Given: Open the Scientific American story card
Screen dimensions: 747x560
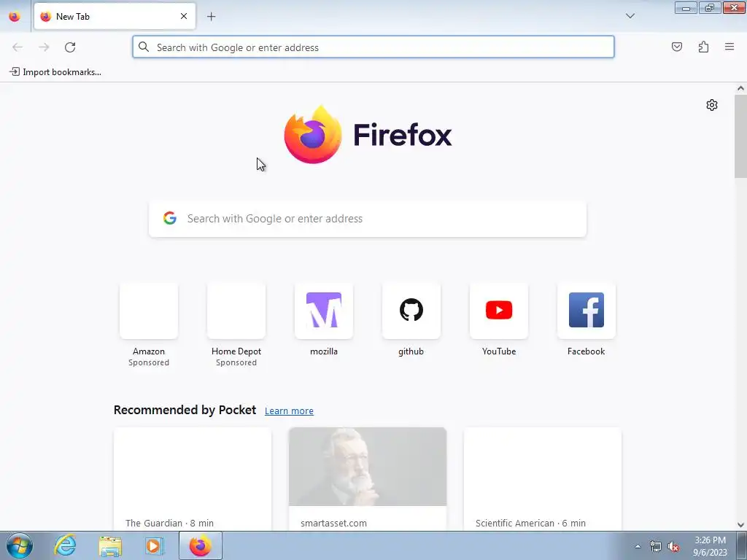Looking at the screenshot, I should click(542, 479).
